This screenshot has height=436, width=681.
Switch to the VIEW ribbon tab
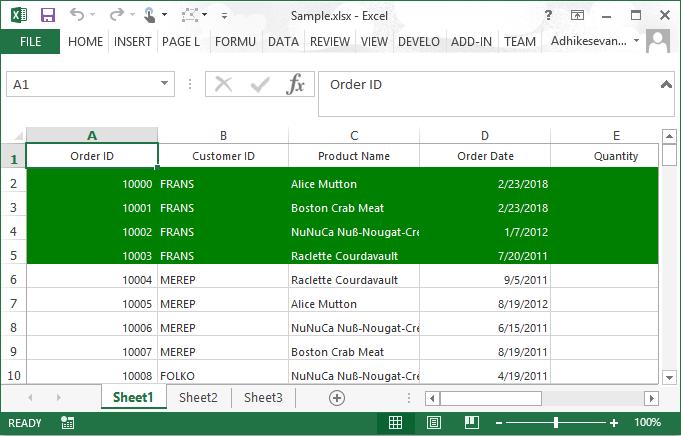pos(374,42)
